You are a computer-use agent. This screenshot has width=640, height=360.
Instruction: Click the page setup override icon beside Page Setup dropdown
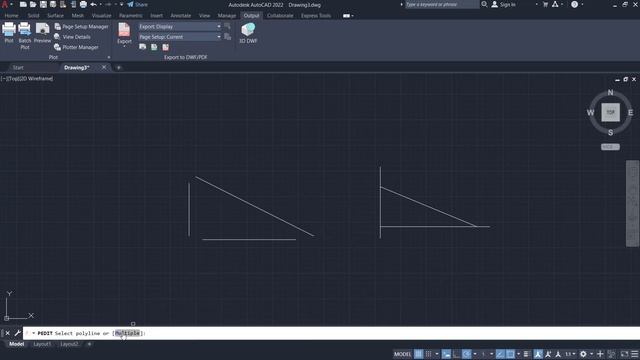pyautogui.click(x=227, y=37)
